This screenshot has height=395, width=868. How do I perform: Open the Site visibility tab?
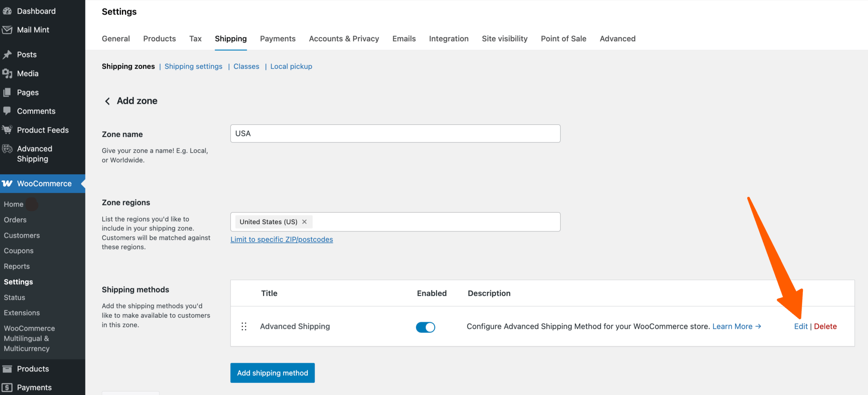pos(505,39)
